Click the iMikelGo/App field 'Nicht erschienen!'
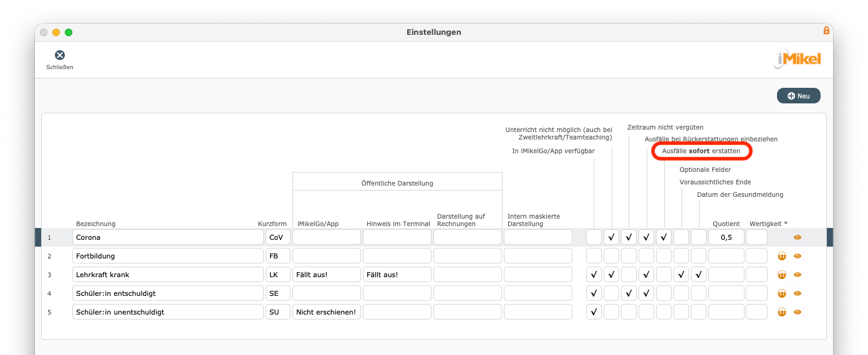Screen dimensions: 868x355 [x=327, y=312]
